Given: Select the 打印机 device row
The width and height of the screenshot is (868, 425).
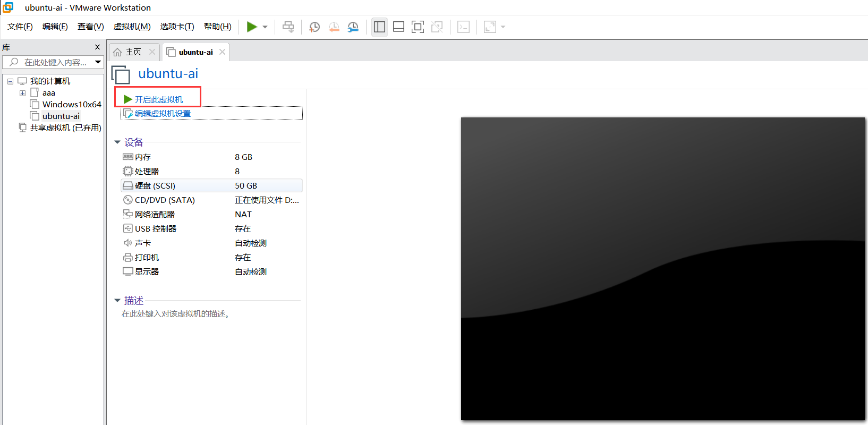Looking at the screenshot, I should click(x=211, y=258).
